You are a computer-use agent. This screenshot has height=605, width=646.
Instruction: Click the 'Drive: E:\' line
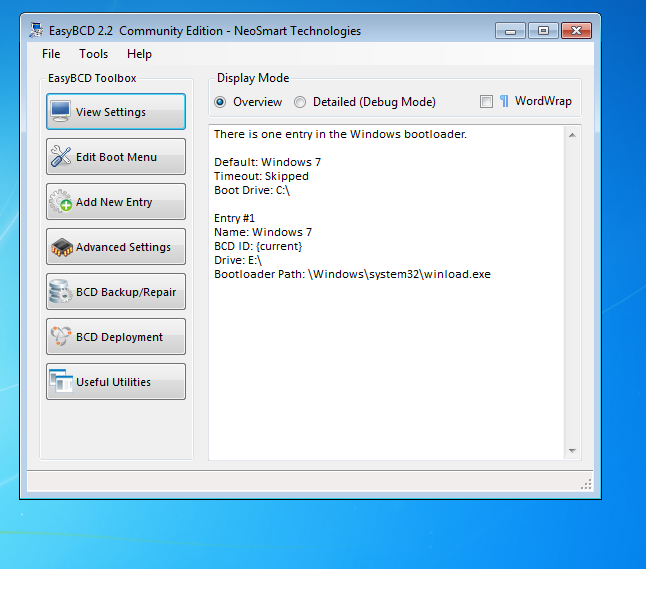tap(238, 260)
